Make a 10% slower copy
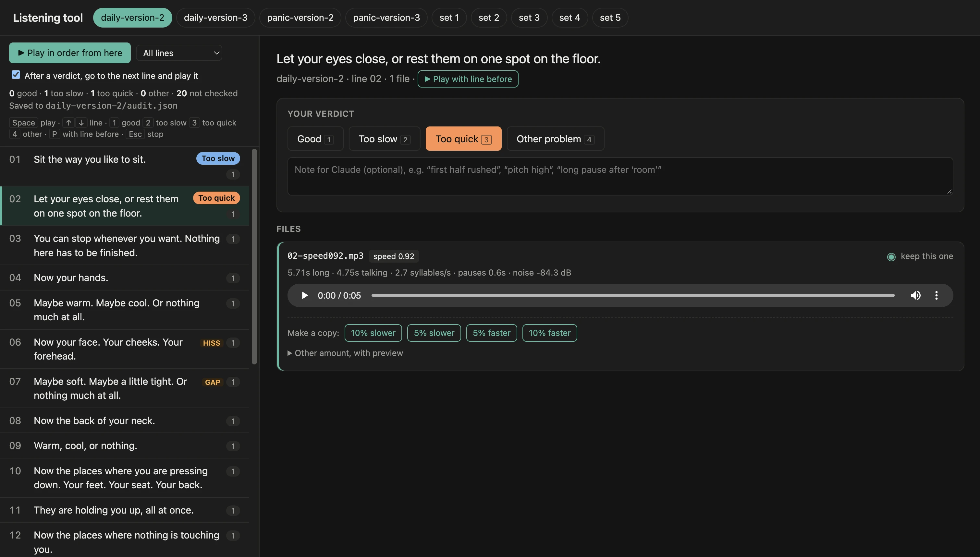The image size is (980, 557). click(x=373, y=333)
